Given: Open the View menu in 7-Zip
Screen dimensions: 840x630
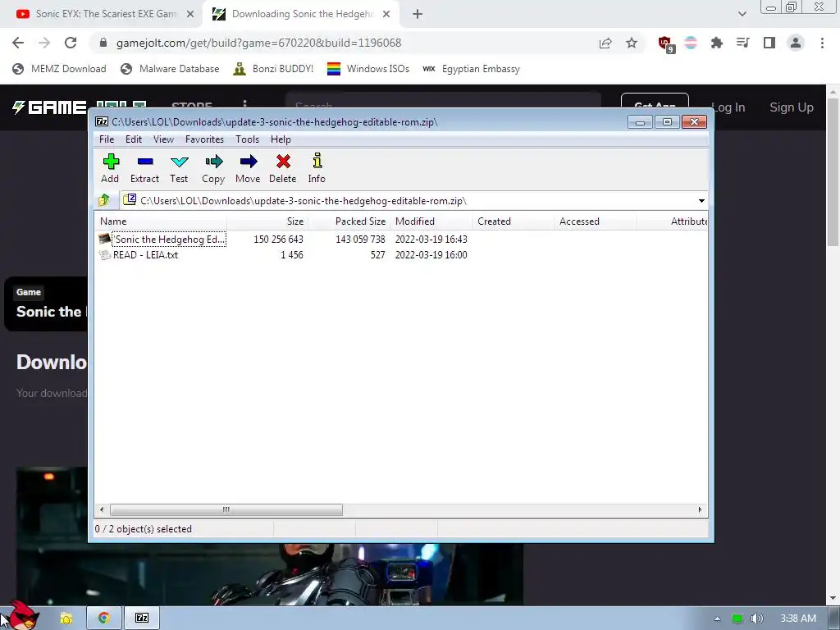Looking at the screenshot, I should [x=163, y=139].
